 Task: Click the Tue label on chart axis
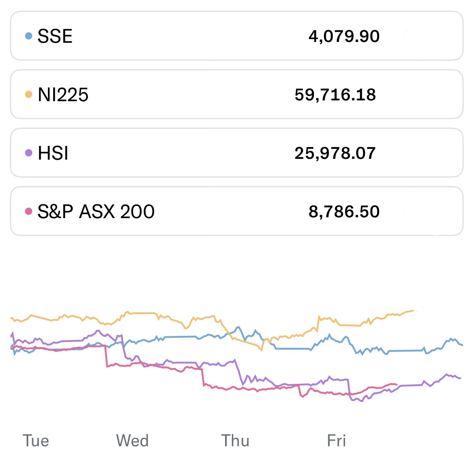(x=36, y=441)
